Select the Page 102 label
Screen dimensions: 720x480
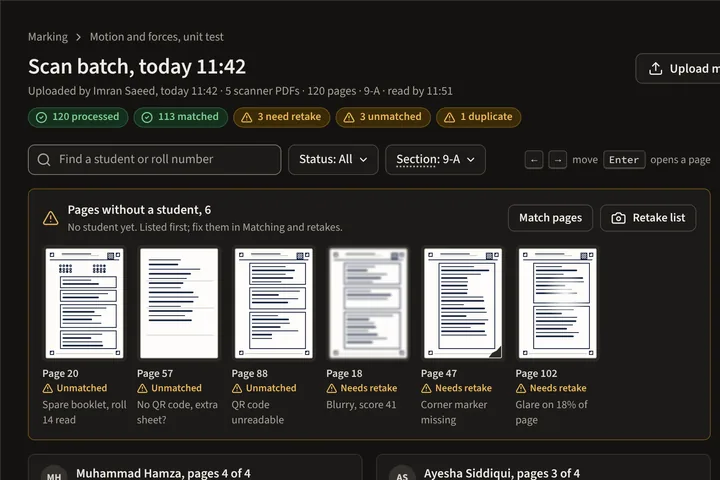click(536, 373)
